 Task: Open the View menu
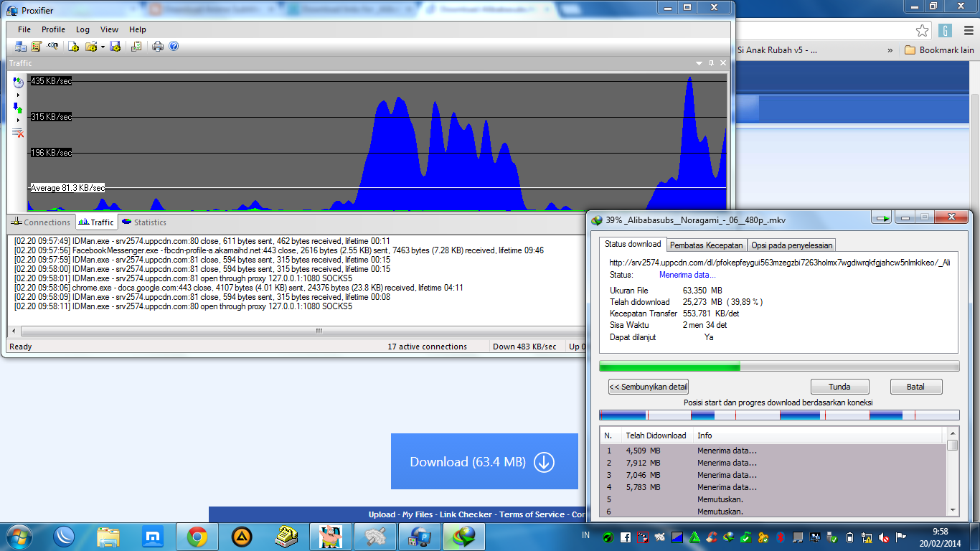tap(109, 29)
